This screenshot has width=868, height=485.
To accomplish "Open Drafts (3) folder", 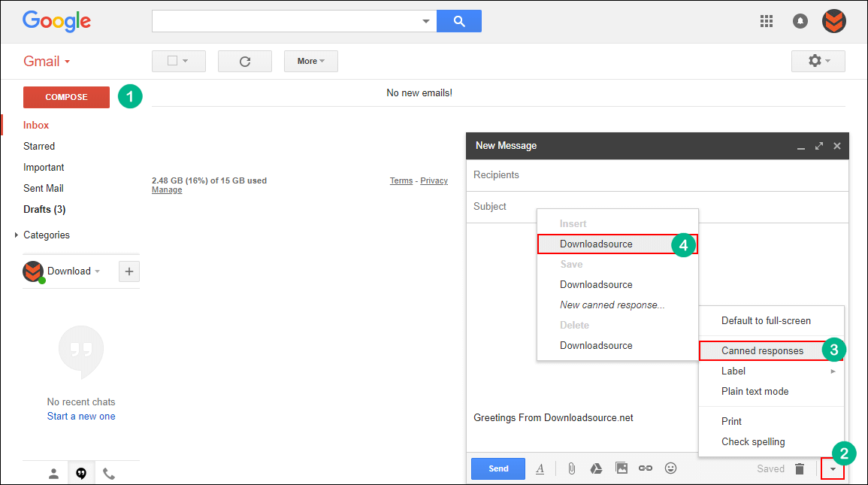I will pyautogui.click(x=44, y=209).
